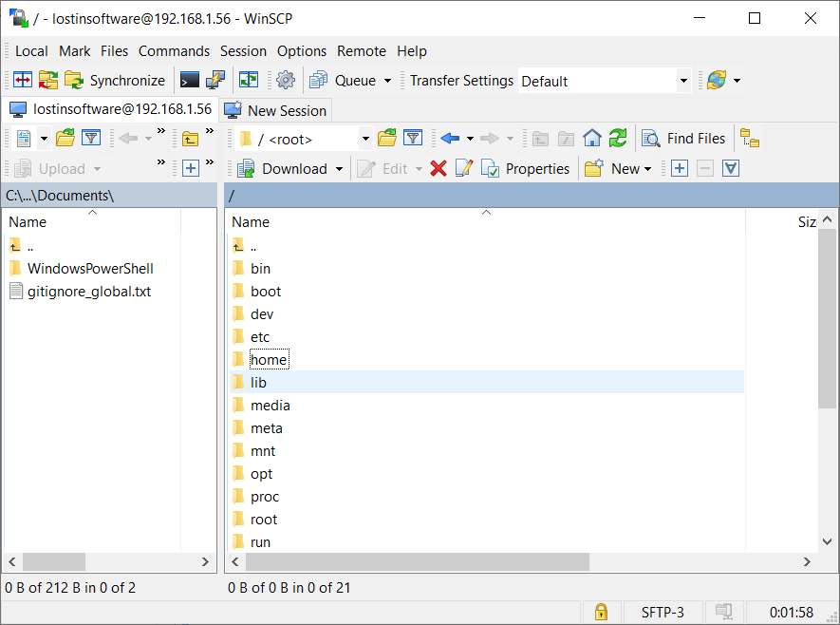The image size is (840, 625).
Task: Click remote panel horizontal scrollbar thumb
Action: (418, 561)
